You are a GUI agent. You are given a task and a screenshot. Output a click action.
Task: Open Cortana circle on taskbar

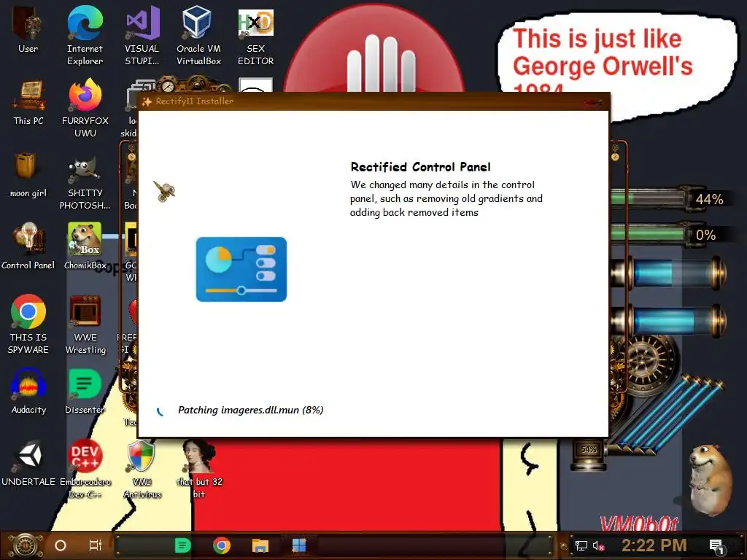(61, 545)
